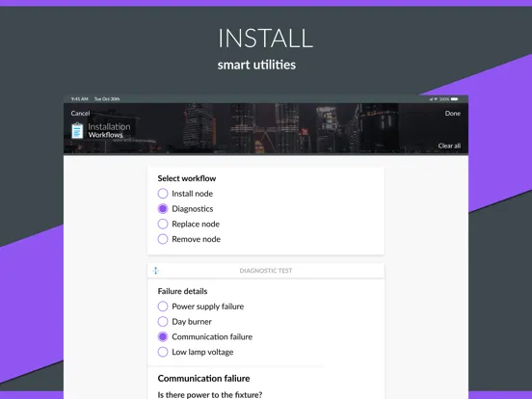The height and width of the screenshot is (399, 532).
Task: Click the Failure details heading
Action: [182, 291]
